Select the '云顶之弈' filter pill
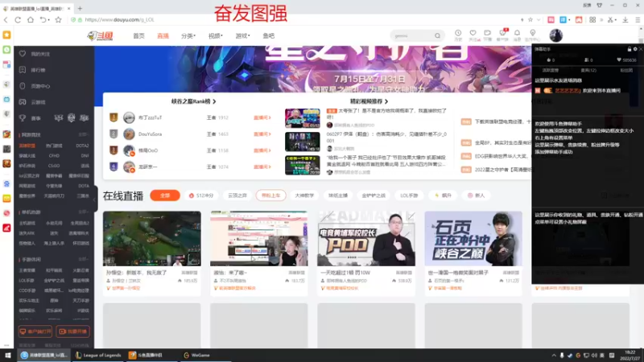644x362 pixels. (x=237, y=195)
